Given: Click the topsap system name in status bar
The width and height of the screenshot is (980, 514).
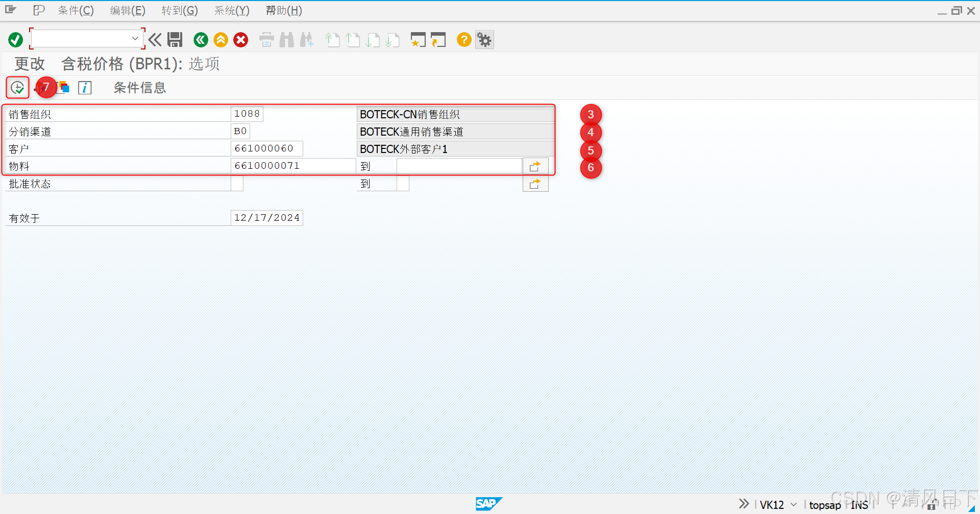Looking at the screenshot, I should pos(825,505).
